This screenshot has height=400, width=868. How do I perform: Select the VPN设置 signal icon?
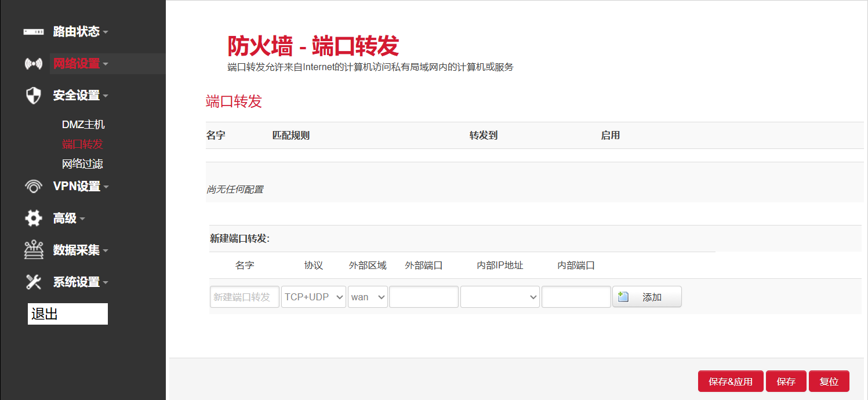33,186
